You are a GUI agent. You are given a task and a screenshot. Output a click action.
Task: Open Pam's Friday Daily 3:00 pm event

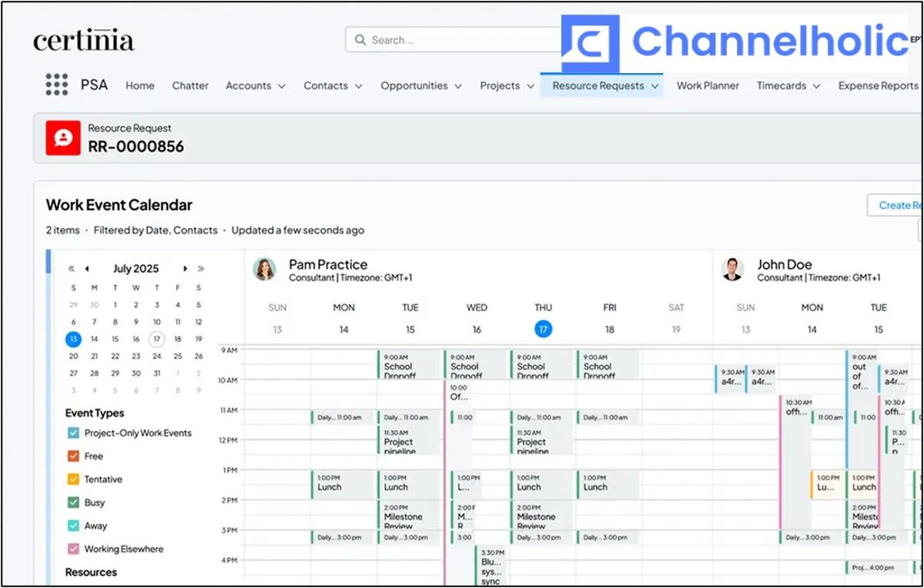click(x=608, y=537)
